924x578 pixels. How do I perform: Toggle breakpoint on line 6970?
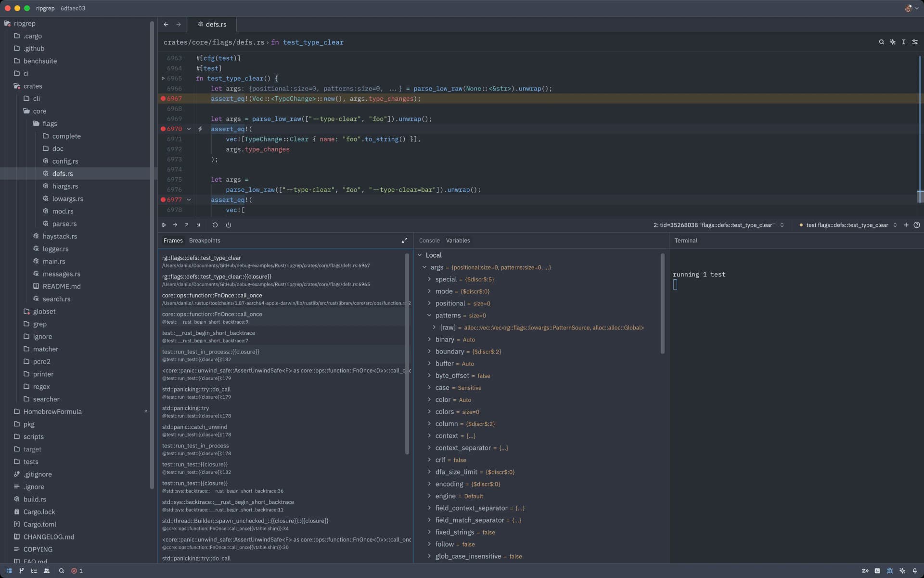click(163, 129)
